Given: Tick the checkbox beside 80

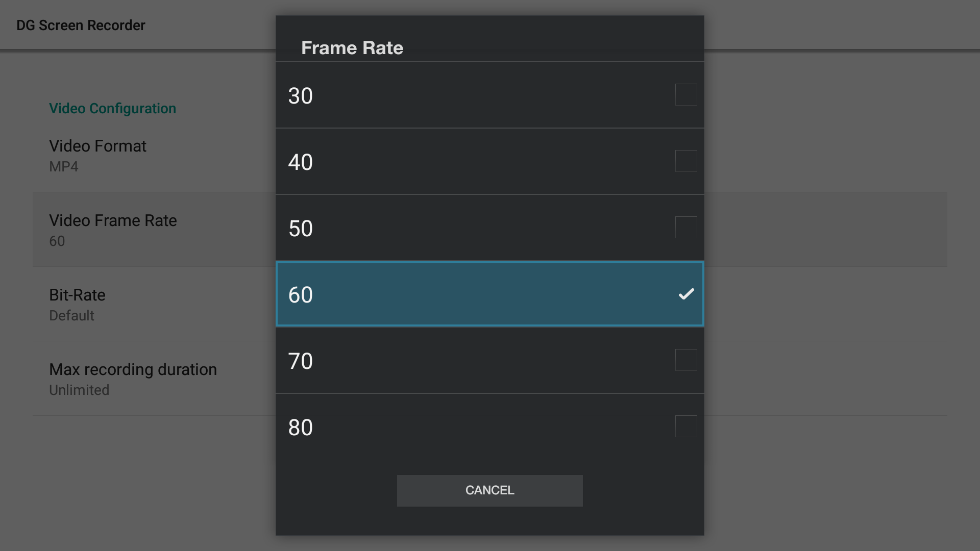Looking at the screenshot, I should pos(686,427).
